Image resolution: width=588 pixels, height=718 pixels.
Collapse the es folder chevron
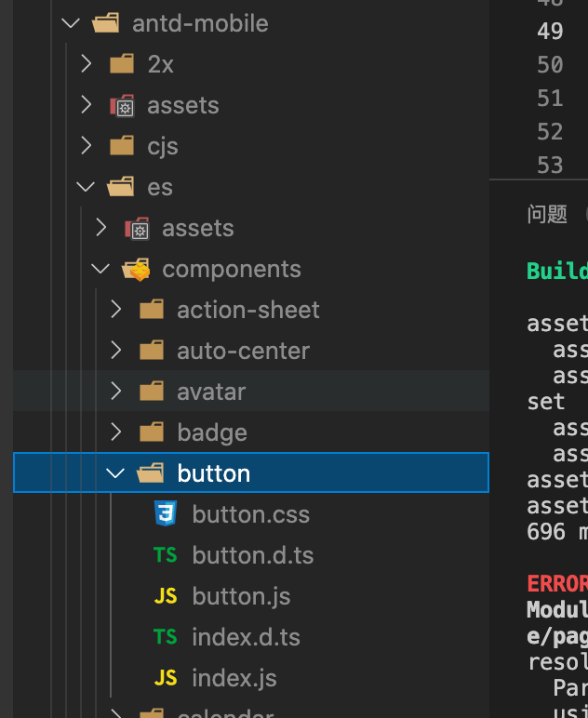pyautogui.click(x=86, y=187)
